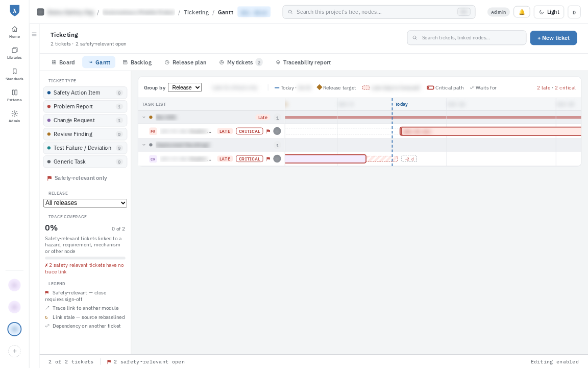The width and height of the screenshot is (588, 368).
Task: Click the first release group summary bar
Action: coord(433,118)
